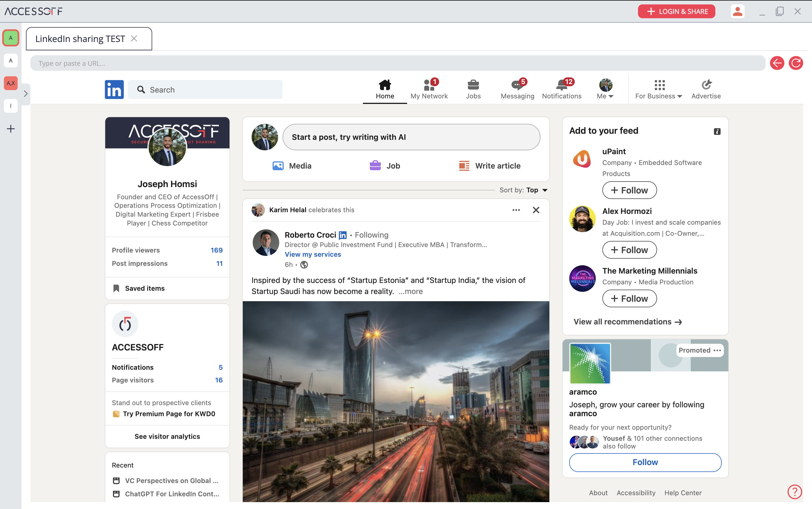Image resolution: width=812 pixels, height=509 pixels.
Task: Click the LinkedIn Search box
Action: [x=205, y=90]
